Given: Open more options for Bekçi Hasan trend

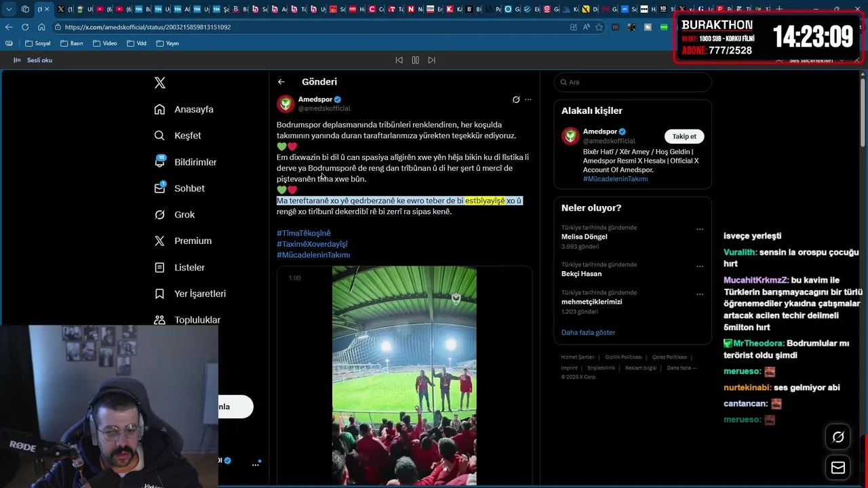Looking at the screenshot, I should 700,266.
